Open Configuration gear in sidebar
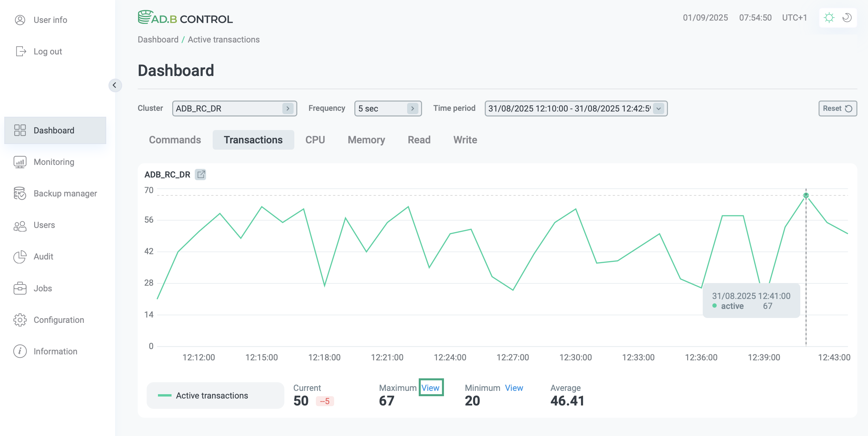The image size is (868, 436). coord(20,320)
